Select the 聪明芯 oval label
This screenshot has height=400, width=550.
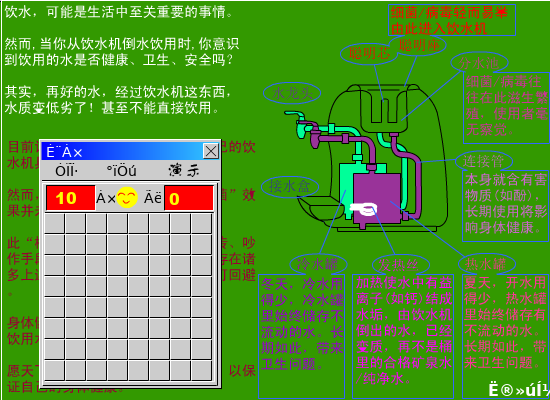point(369,53)
